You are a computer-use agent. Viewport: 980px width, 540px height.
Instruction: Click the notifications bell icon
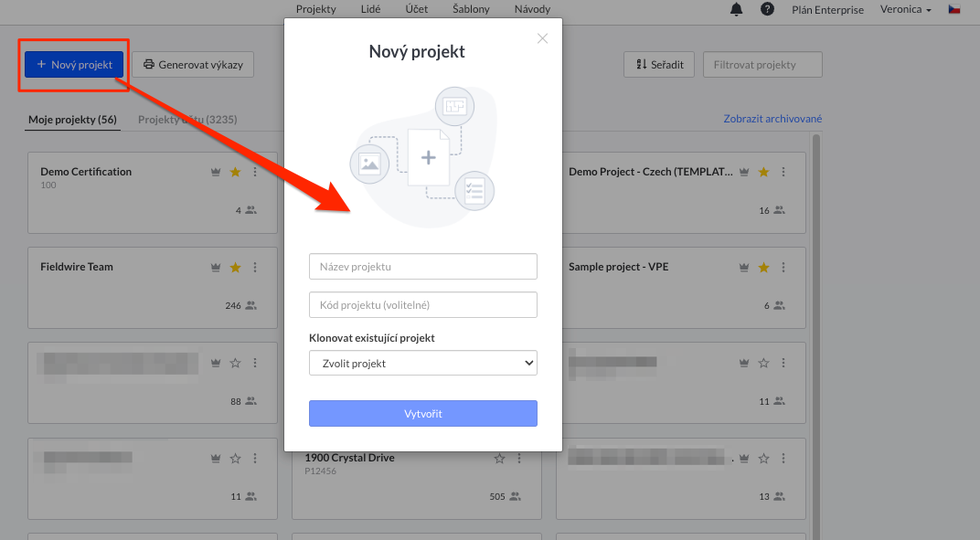[x=736, y=9]
